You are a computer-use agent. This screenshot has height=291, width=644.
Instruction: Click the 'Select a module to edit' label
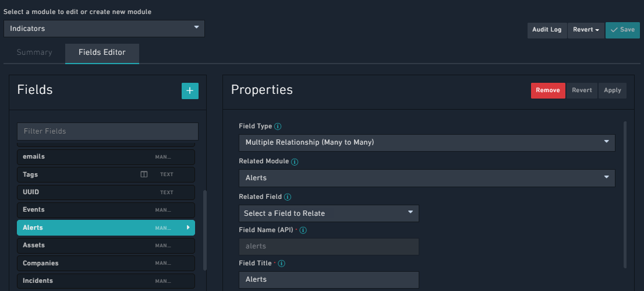pos(77,12)
